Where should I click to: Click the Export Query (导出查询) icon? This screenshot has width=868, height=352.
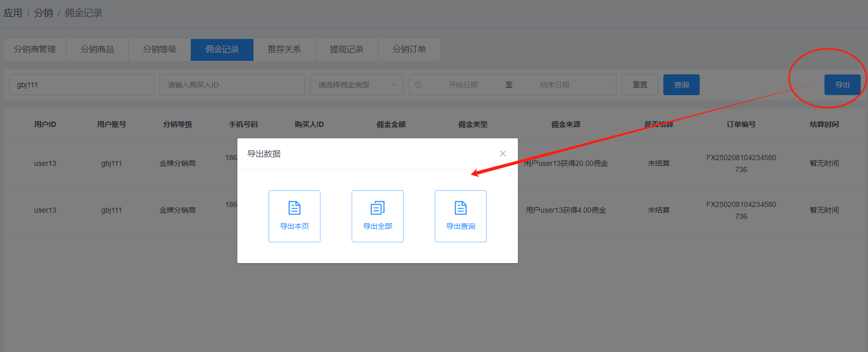coord(460,208)
